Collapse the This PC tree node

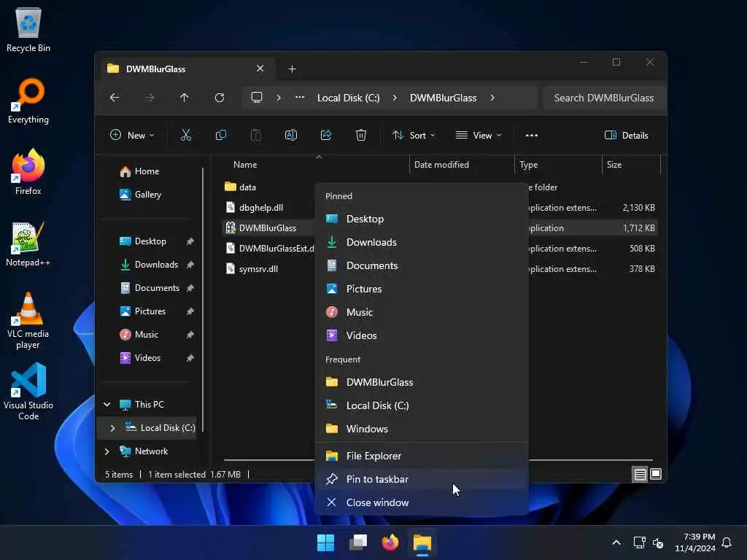coord(107,405)
